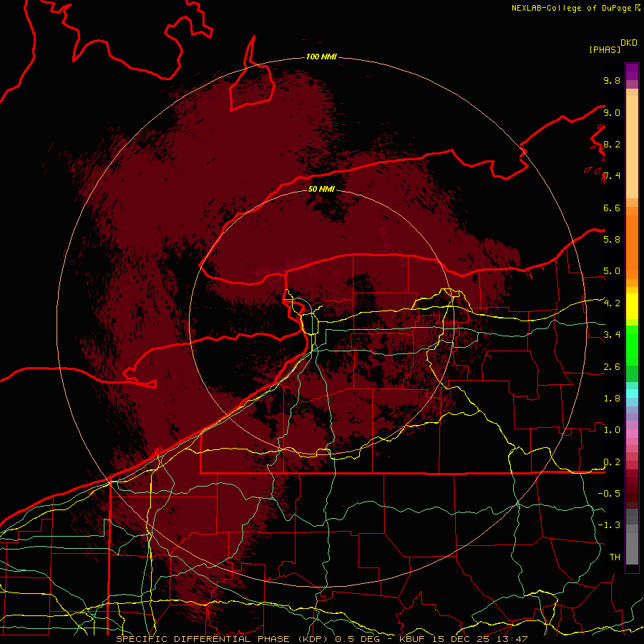This screenshot has height=644, width=644.
Task: Click the 5.8 value on the color scale
Action: [x=612, y=239]
